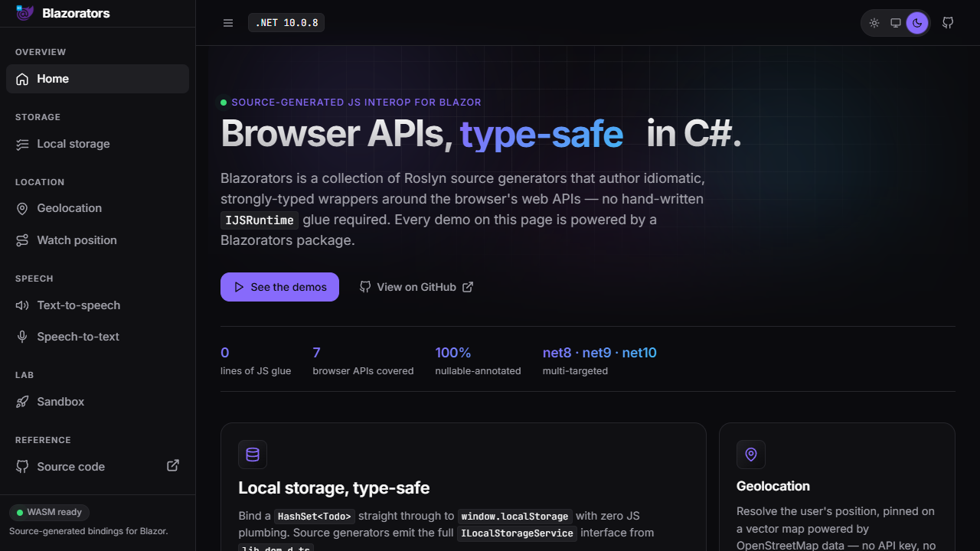
Task: Click Sandbox rocket icon
Action: point(22,402)
